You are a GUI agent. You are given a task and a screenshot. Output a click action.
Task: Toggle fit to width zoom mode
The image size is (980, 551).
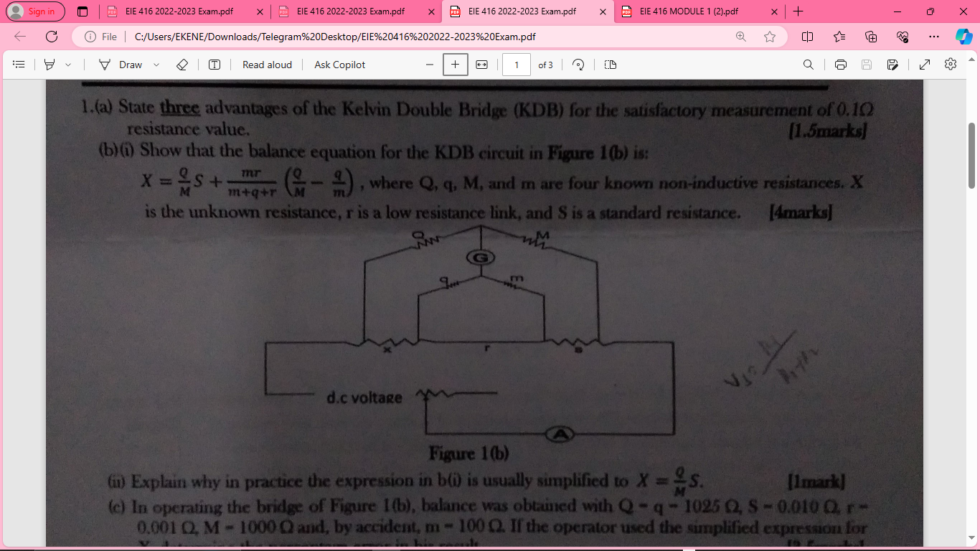pyautogui.click(x=482, y=65)
